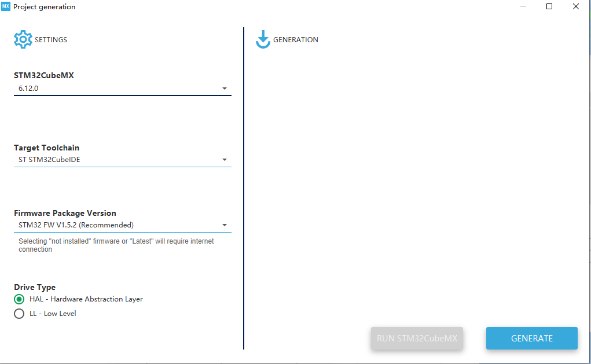Click the SETTINGS section heading
The width and height of the screenshot is (591, 364).
(x=51, y=39)
